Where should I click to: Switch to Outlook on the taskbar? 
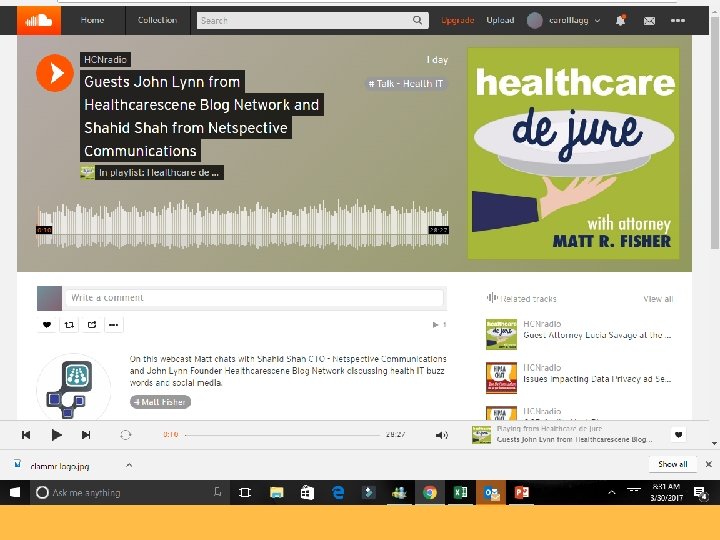pos(491,492)
